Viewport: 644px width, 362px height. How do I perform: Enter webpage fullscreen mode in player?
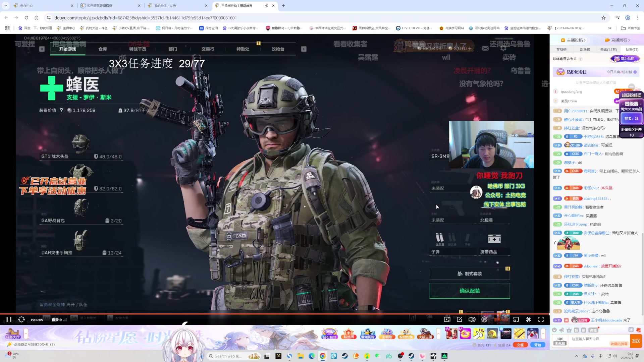point(529,319)
